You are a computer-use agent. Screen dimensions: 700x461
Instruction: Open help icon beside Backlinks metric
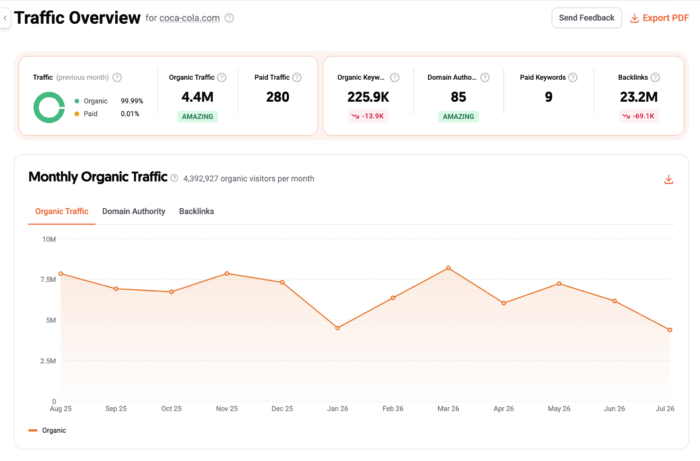[x=655, y=78]
